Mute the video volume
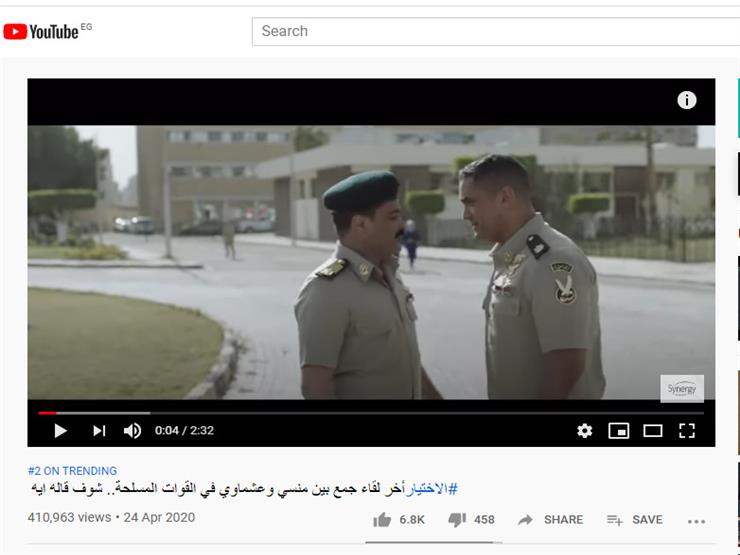Image resolution: width=740 pixels, height=555 pixels. click(x=132, y=430)
